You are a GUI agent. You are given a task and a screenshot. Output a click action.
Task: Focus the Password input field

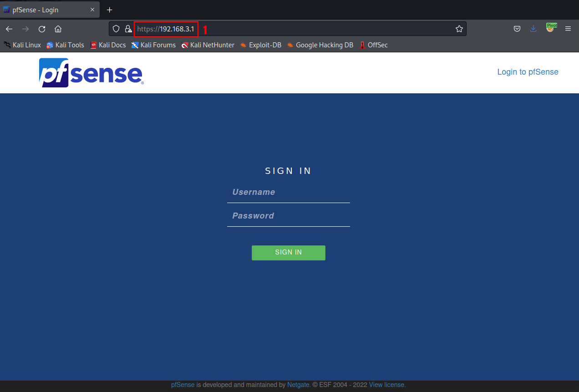click(x=289, y=216)
